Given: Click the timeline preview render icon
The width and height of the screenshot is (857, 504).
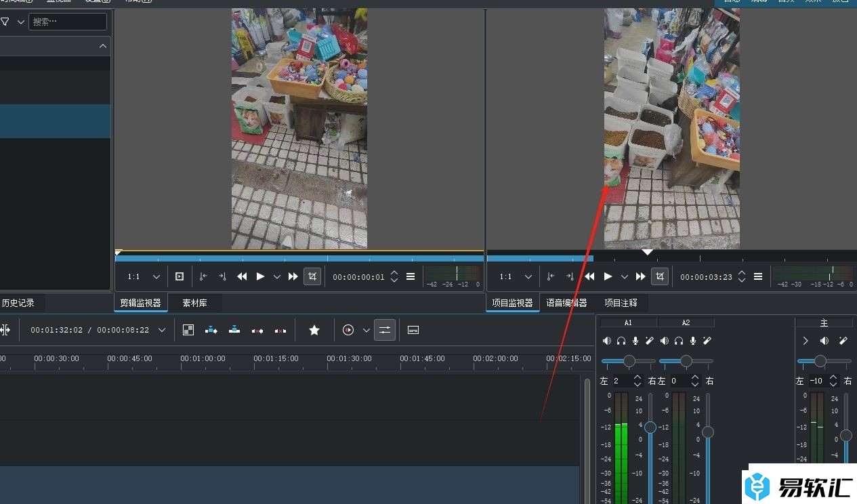Looking at the screenshot, I should coord(348,330).
